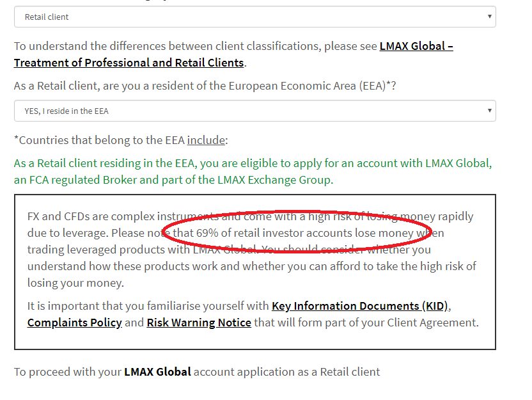This screenshot has height=400, width=532.
Task: Open the Risk Warning Notice link
Action: click(199, 323)
